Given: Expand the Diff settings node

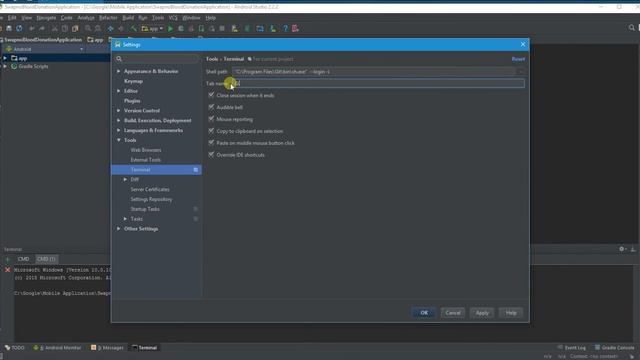Looking at the screenshot, I should pyautogui.click(x=125, y=180).
